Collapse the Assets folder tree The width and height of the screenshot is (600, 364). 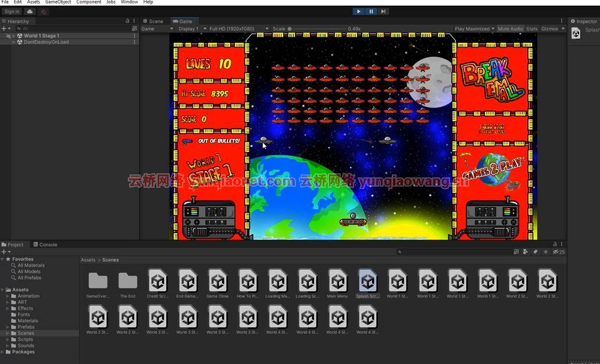[x=2, y=290]
